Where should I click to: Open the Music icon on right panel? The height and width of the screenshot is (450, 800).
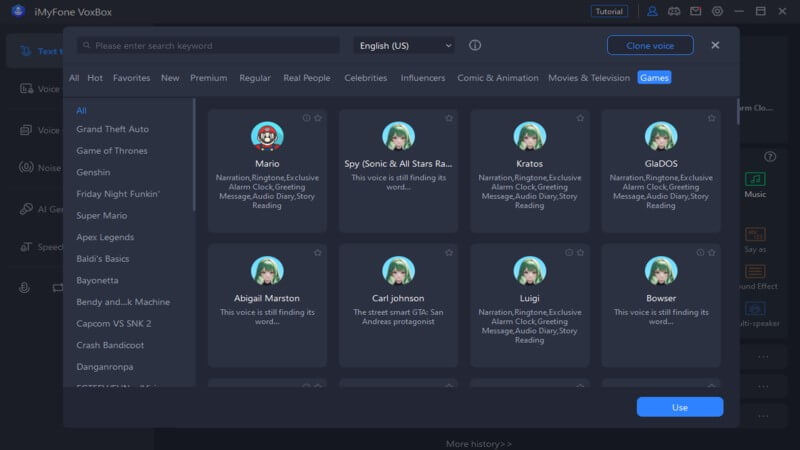[755, 179]
